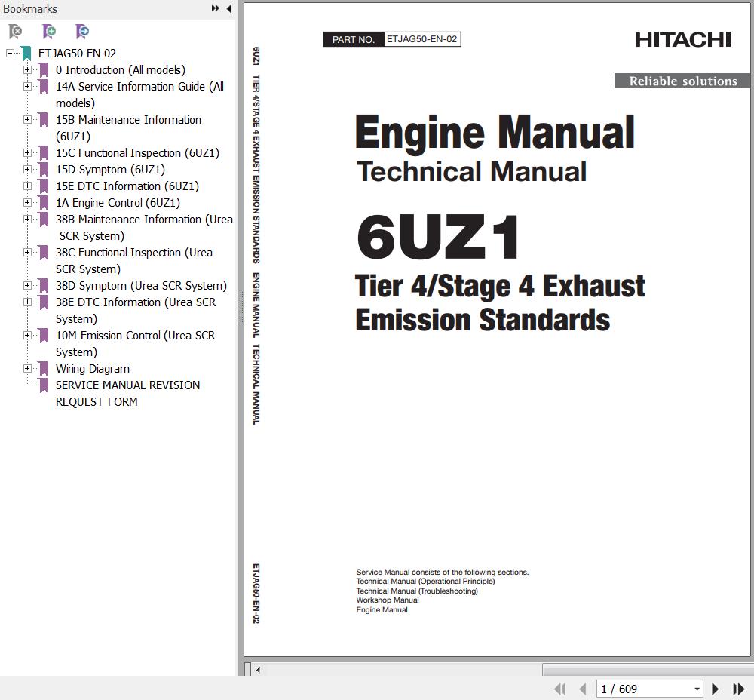Collapse the ETJAG50-EN-02 root node

pos(10,54)
